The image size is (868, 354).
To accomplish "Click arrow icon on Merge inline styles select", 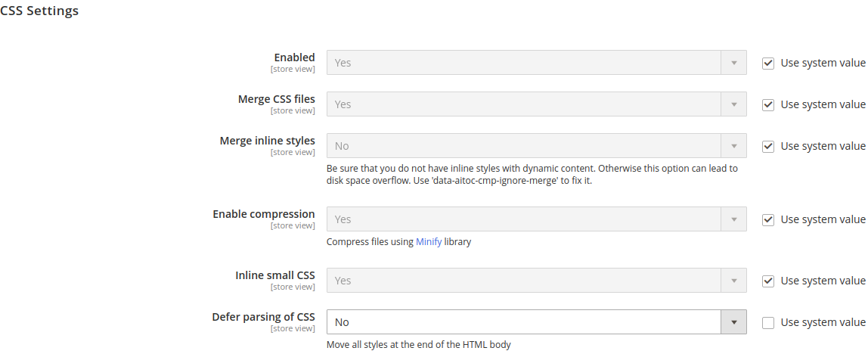I will tap(733, 146).
